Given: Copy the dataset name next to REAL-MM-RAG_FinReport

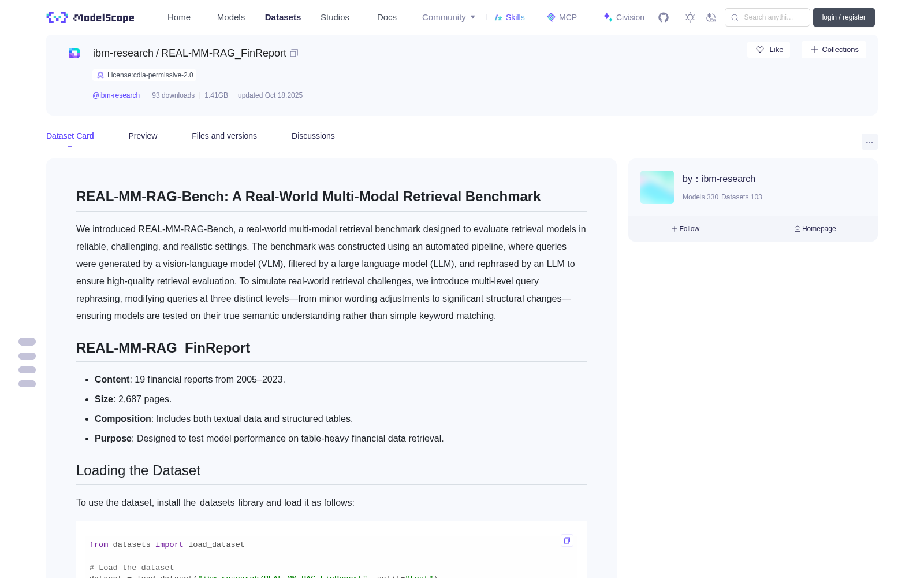Looking at the screenshot, I should 294,53.
